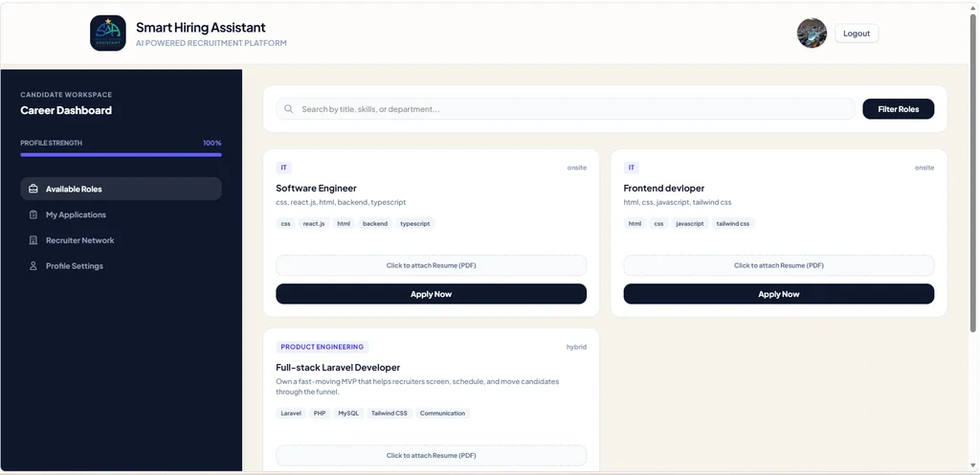Click the tailwind css skill tag
The width and height of the screenshot is (980, 475).
(733, 223)
